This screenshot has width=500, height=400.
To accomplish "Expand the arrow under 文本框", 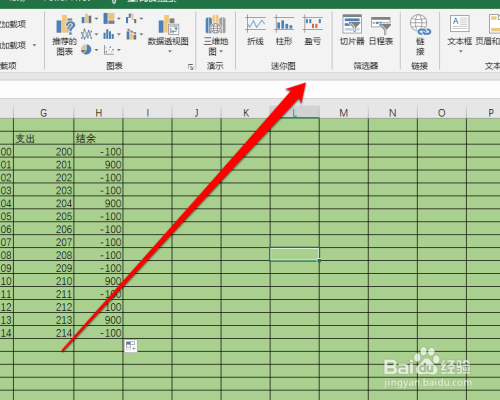I will (461, 51).
